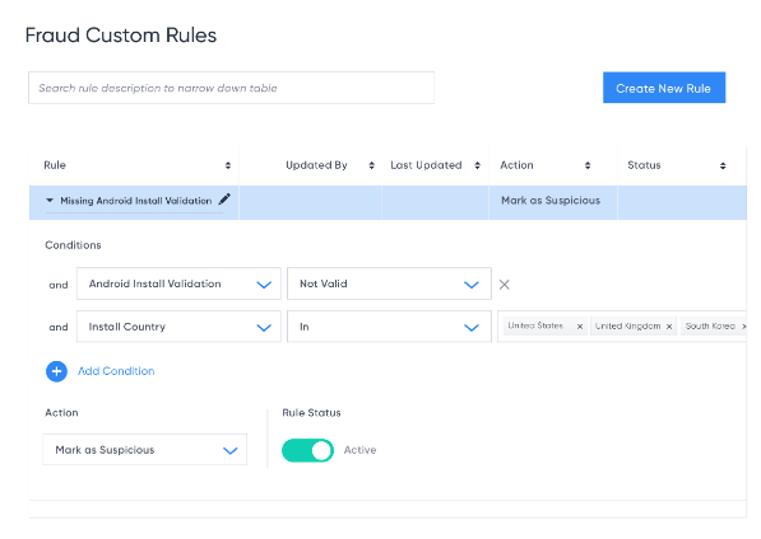This screenshot has height=539, width=761.
Task: Click the rule description search field
Action: tap(231, 88)
